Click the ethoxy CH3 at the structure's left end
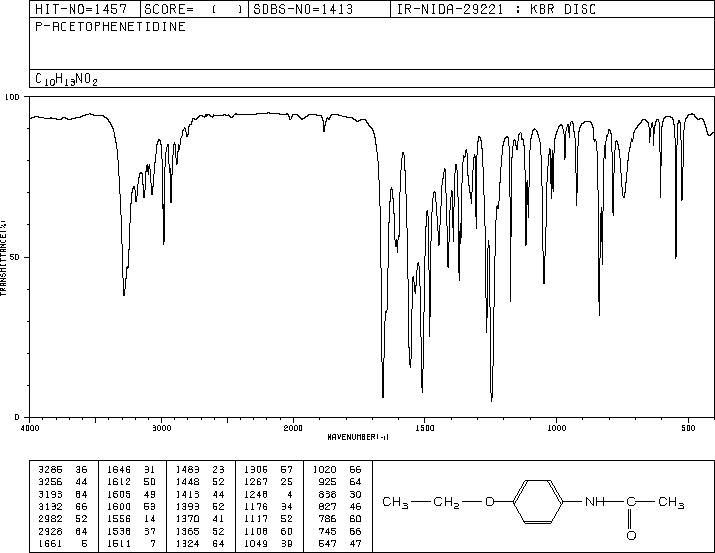The width and height of the screenshot is (715, 553). 395,502
